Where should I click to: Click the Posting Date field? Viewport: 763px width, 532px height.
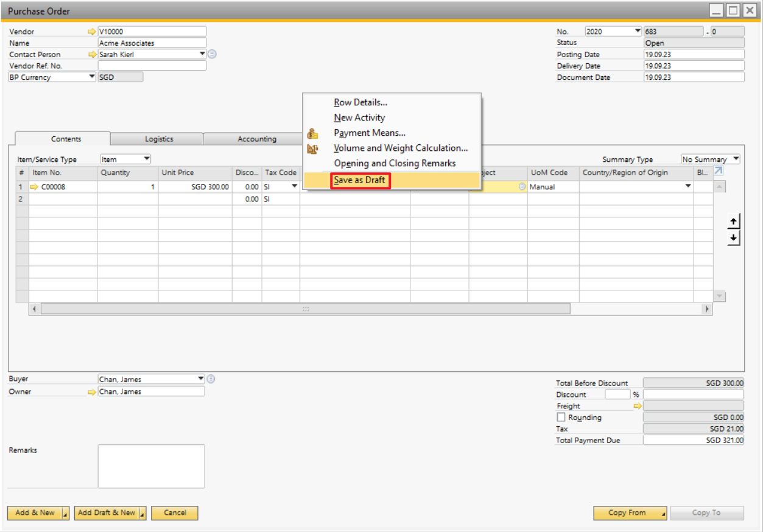point(694,54)
